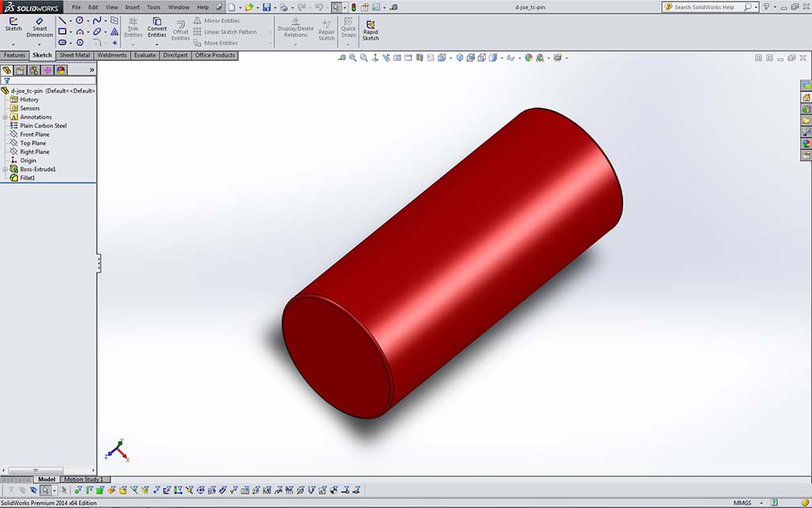The height and width of the screenshot is (508, 812).
Task: Select Fillet1 in the feature tree
Action: [x=28, y=179]
